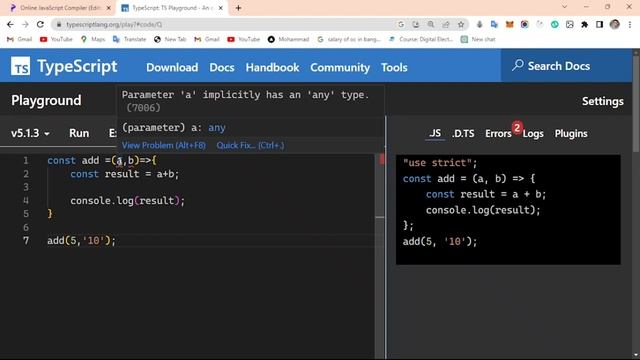Bookmark this page with the star icon

click(461, 24)
